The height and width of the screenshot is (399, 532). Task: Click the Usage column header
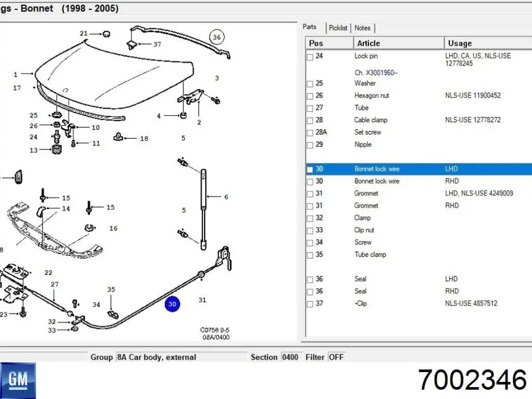point(488,43)
